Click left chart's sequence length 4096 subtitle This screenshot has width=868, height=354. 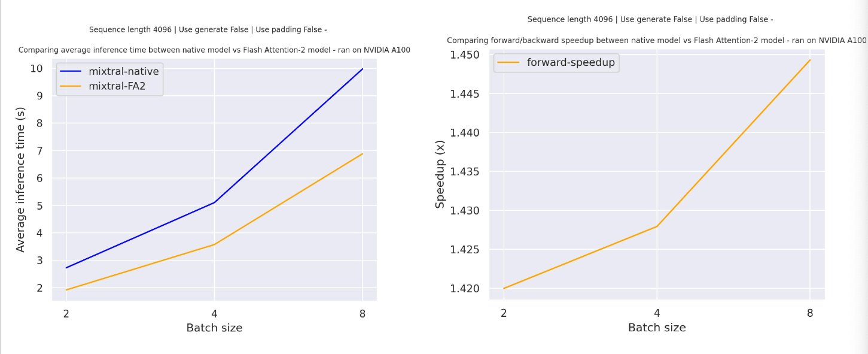[x=208, y=29]
